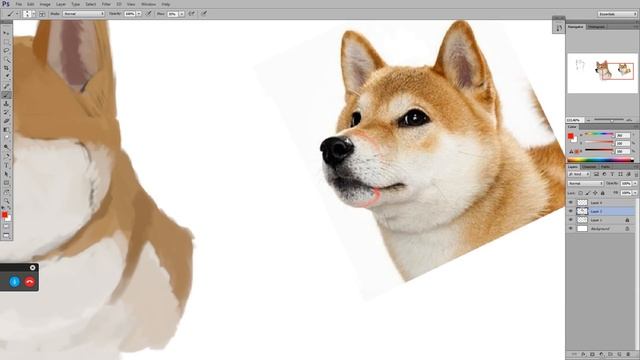Click the Navigator zoom slider

[x=609, y=120]
